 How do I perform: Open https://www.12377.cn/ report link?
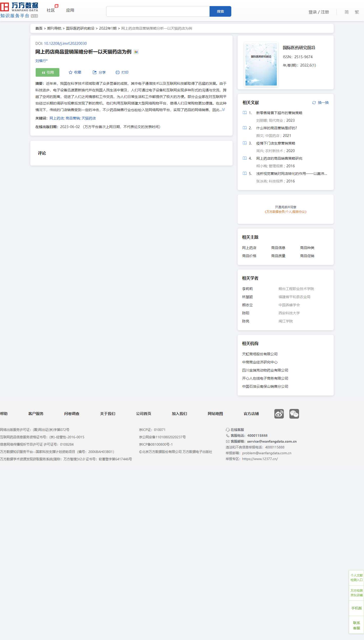[x=260, y=459]
